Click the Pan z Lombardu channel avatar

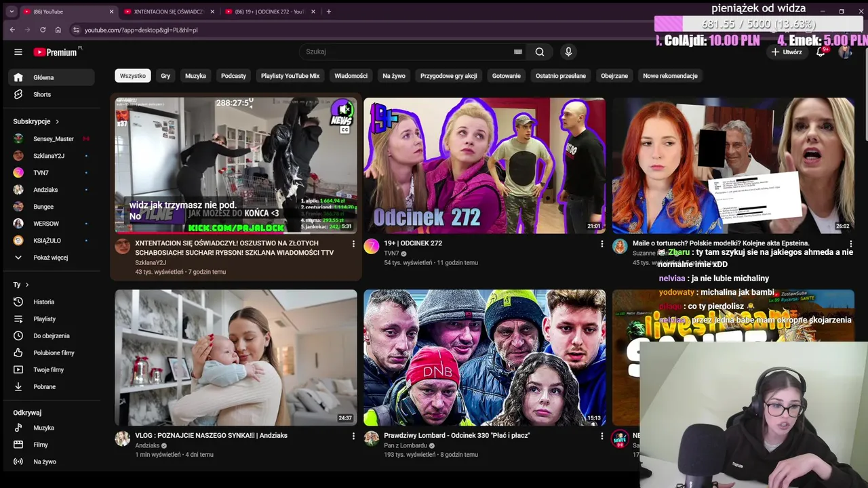click(371, 439)
